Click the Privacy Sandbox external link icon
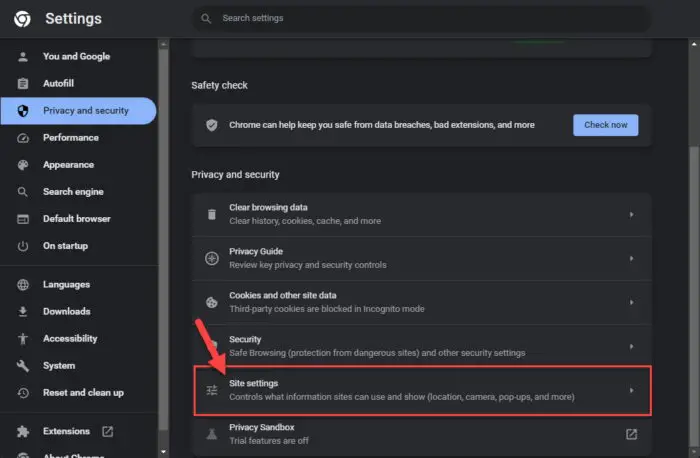This screenshot has height=458, width=700. click(x=631, y=434)
